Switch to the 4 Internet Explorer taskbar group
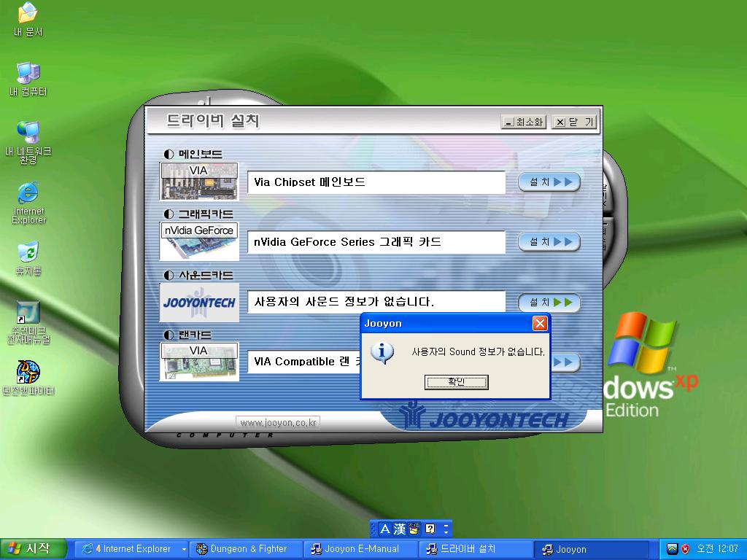The image size is (747, 560). [132, 549]
